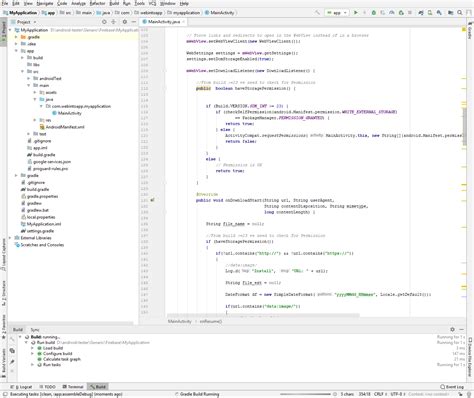Open the TODO tool window
The image size is (474, 398).
click(x=48, y=387)
